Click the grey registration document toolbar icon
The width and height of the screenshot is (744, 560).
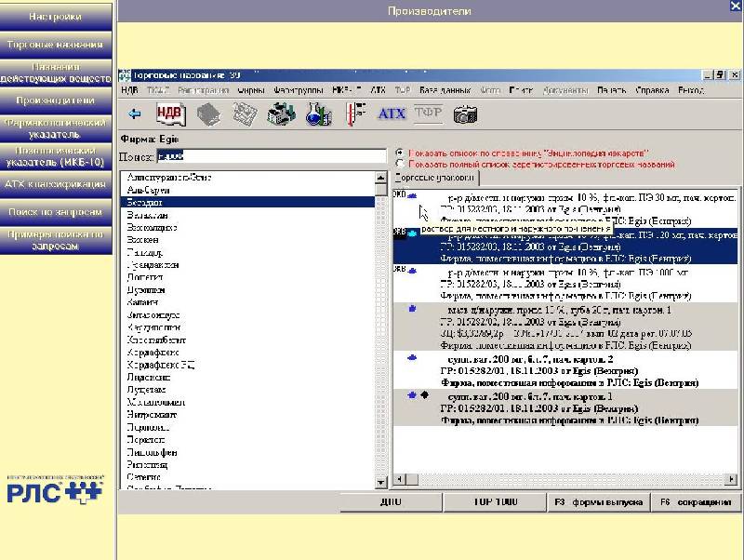245,114
